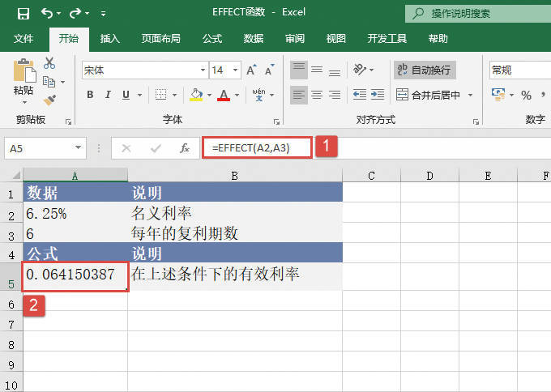This screenshot has width=551, height=392.
Task: Select cell A2 containing 6.25%
Action: (75, 214)
